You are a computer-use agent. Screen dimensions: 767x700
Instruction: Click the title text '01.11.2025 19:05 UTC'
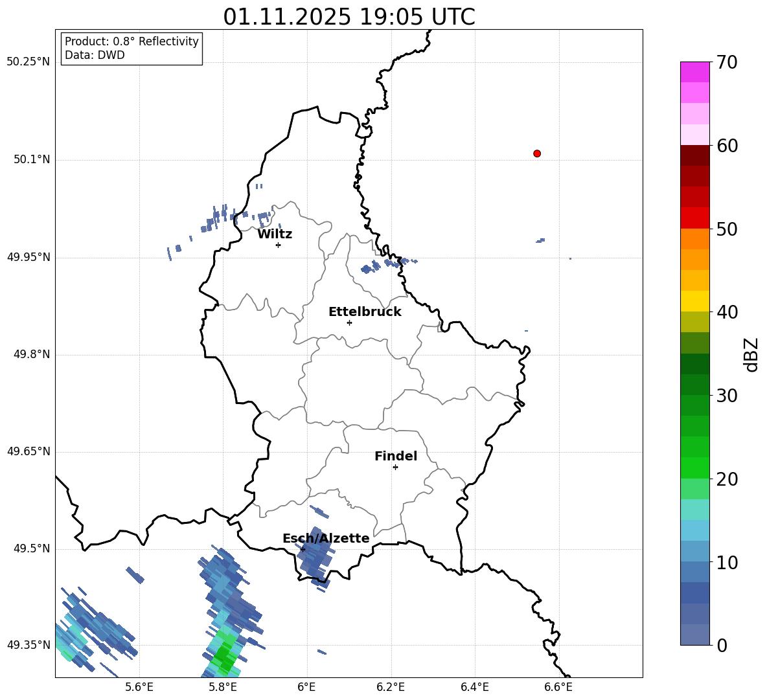[349, 17]
